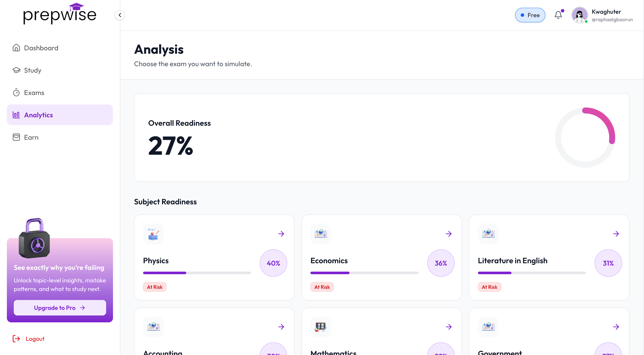This screenshot has height=355, width=644.
Task: Toggle the At Risk badge on Physics
Action: click(154, 287)
